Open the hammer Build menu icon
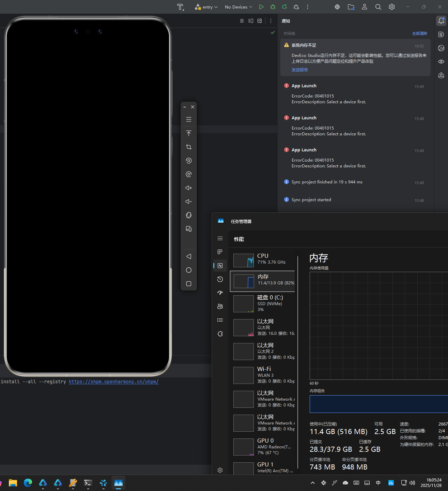The height and width of the screenshot is (491, 448). click(181, 7)
